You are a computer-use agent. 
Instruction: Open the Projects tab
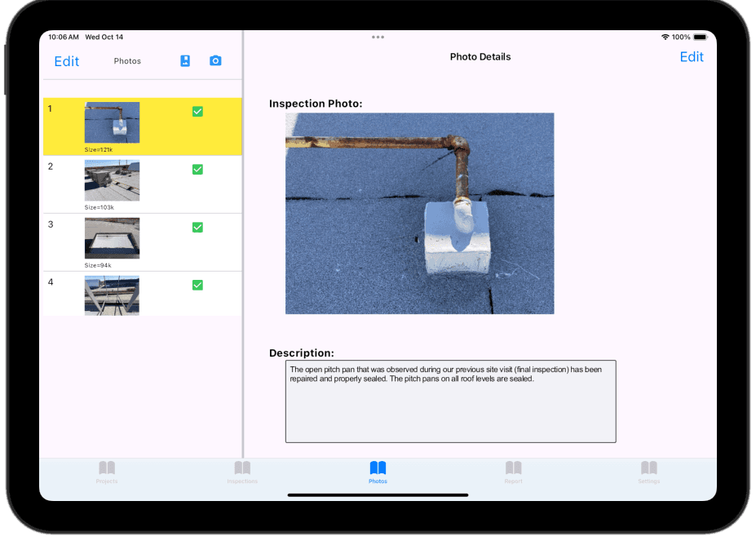click(x=107, y=472)
